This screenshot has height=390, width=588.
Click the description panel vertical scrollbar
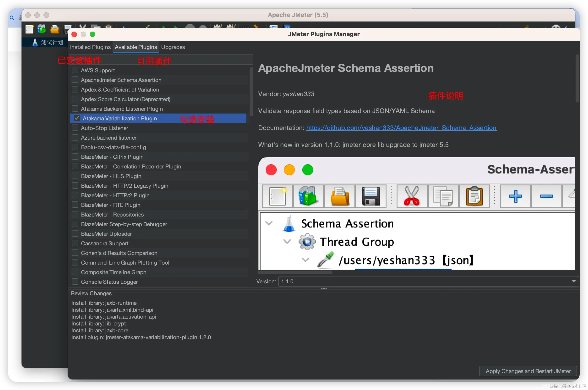pyautogui.click(x=577, y=78)
